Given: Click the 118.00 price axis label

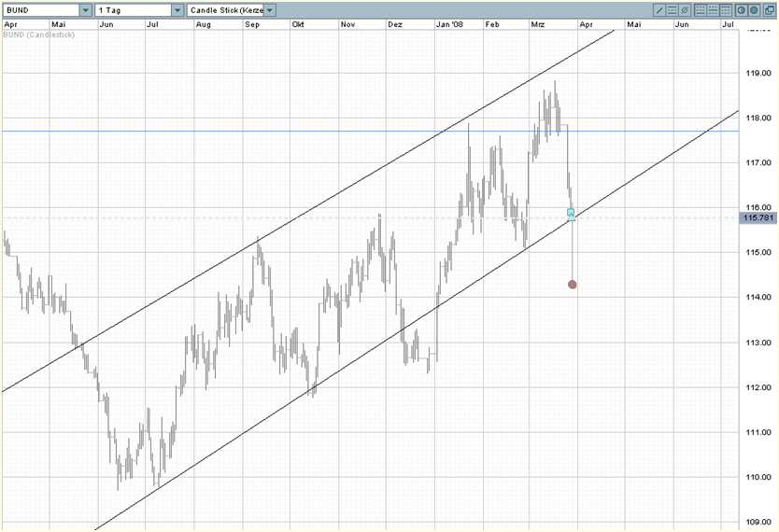Looking at the screenshot, I should tap(758, 118).
